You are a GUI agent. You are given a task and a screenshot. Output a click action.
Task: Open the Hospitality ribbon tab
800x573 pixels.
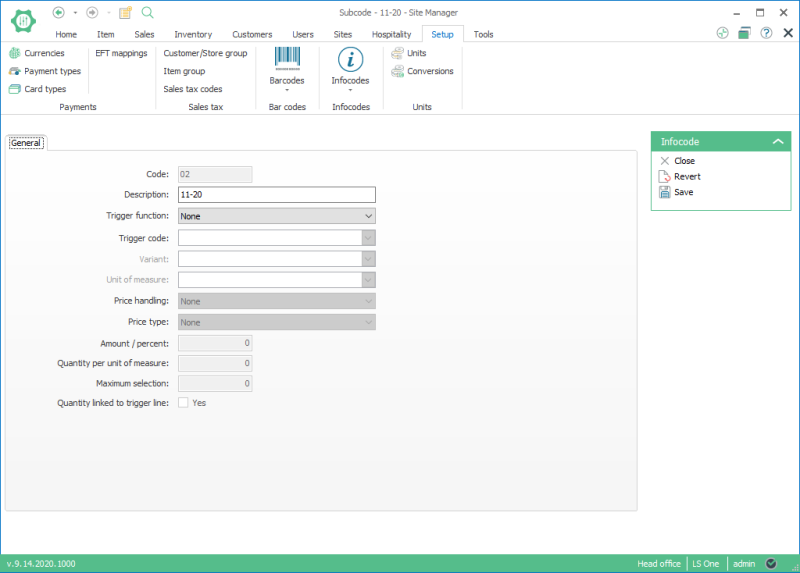391,34
